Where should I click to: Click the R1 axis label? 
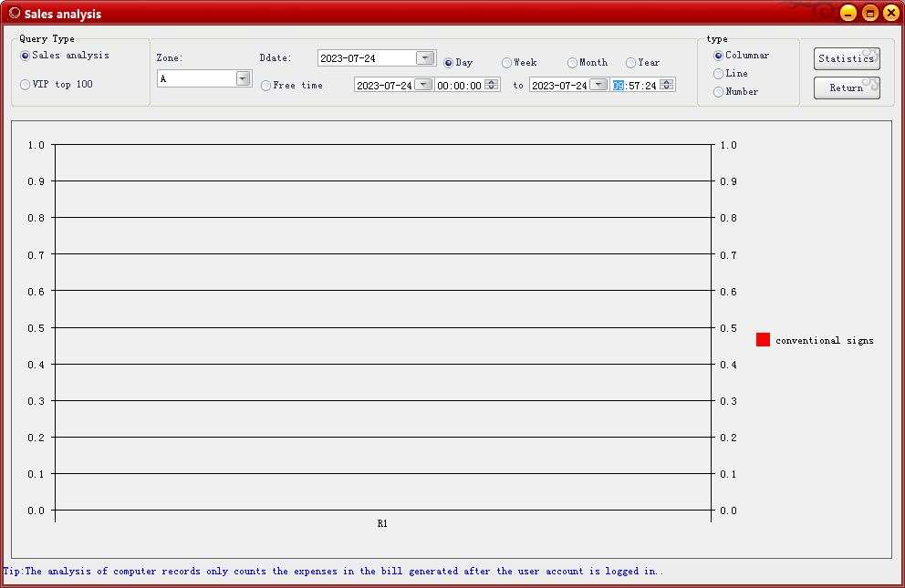(x=382, y=523)
